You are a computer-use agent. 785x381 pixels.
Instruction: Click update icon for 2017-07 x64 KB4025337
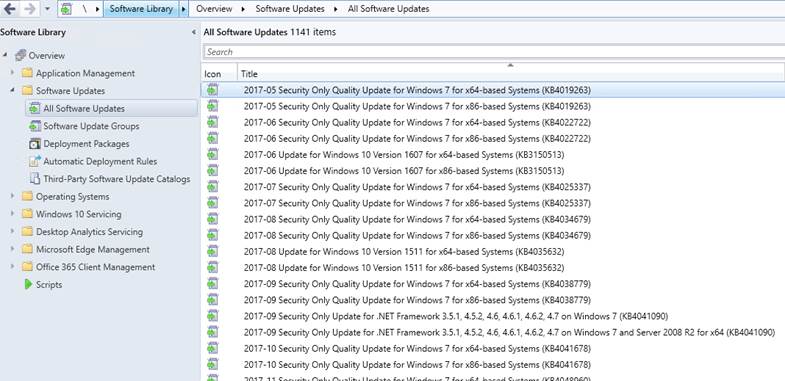click(x=213, y=186)
